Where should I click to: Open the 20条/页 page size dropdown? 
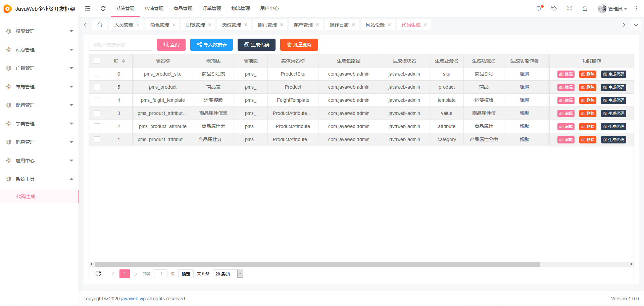[x=228, y=274]
